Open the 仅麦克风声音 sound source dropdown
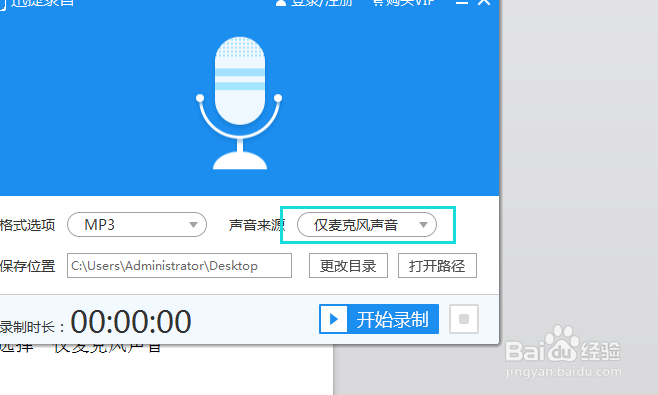This screenshot has width=658, height=395. 367,225
